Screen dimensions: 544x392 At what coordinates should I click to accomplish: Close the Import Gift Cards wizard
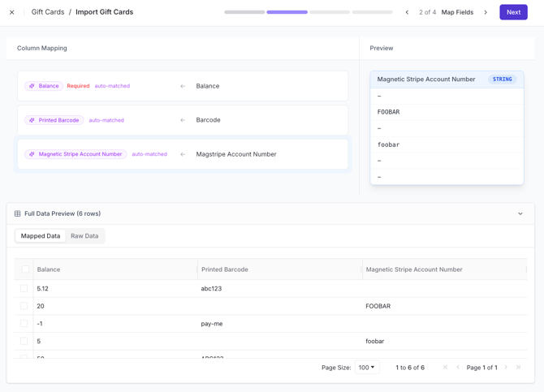12,12
